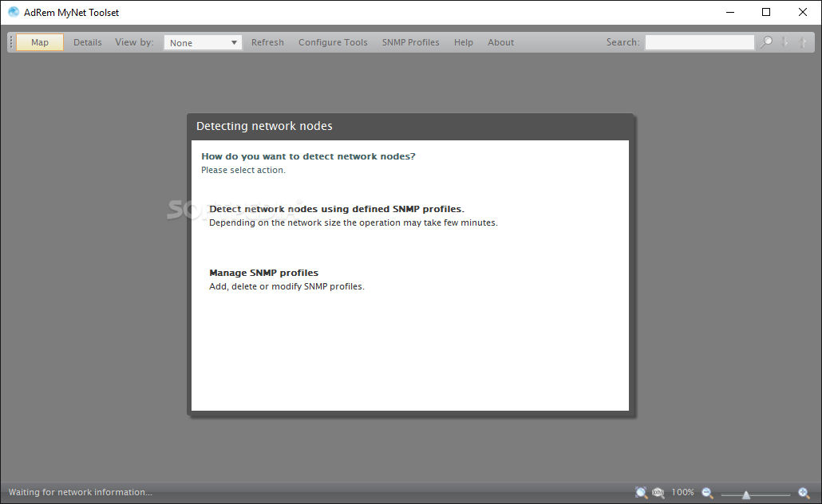This screenshot has width=822, height=504.
Task: Click the find next down-arrow icon
Action: 784,42
